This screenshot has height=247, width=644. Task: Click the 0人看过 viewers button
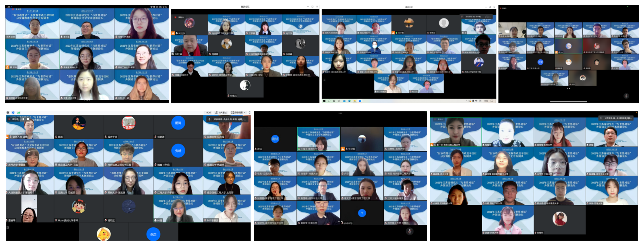222,113
